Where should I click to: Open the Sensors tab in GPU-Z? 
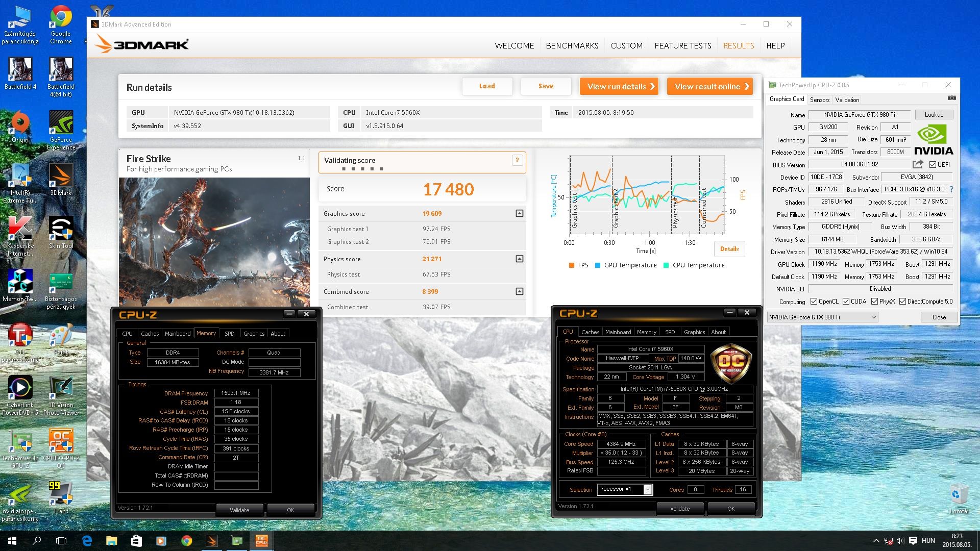point(819,100)
